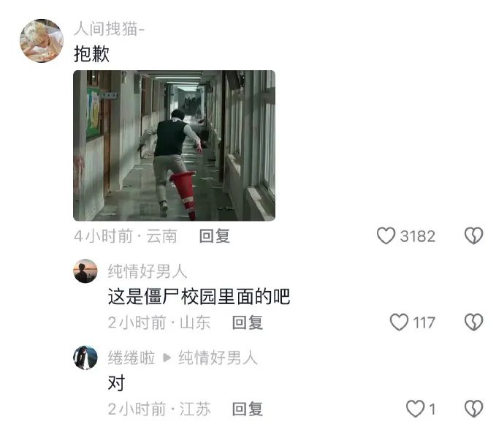Dislike 绻绻啦's reply with broken heart
This screenshot has width=504, height=427.
coord(474,409)
